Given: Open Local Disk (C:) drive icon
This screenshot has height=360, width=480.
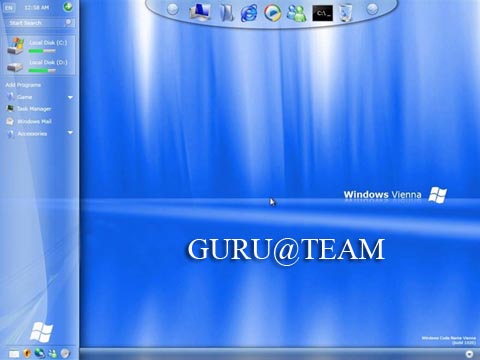Looking at the screenshot, I should click(x=16, y=46).
